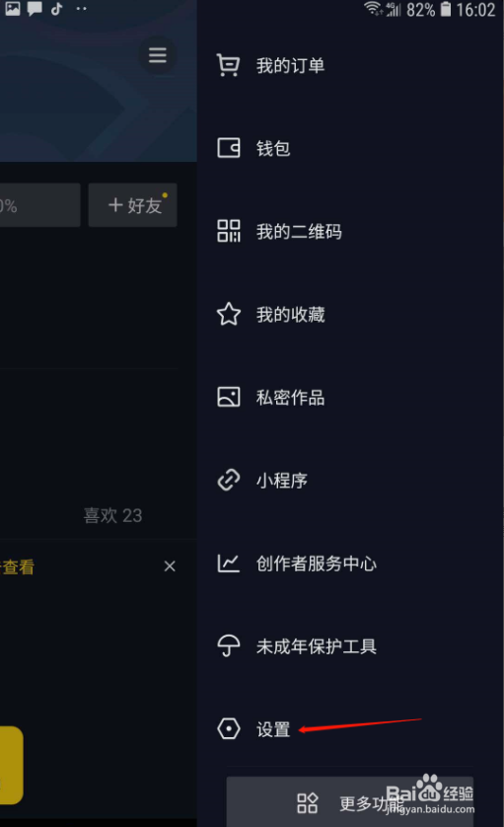Tap the umbrella minor protection icon
This screenshot has height=827, width=504.
click(x=228, y=645)
